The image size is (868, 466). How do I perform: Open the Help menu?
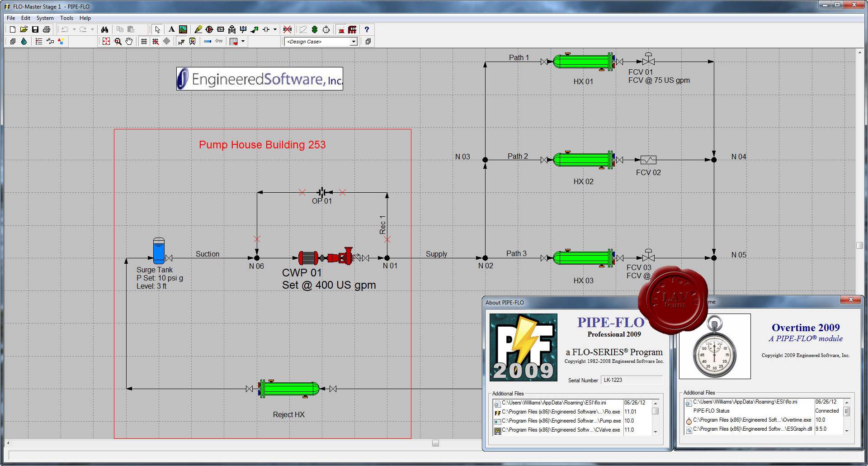point(85,18)
